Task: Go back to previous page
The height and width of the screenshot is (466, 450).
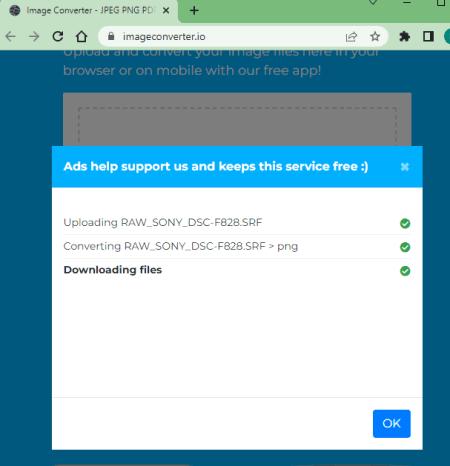Action: [x=11, y=36]
